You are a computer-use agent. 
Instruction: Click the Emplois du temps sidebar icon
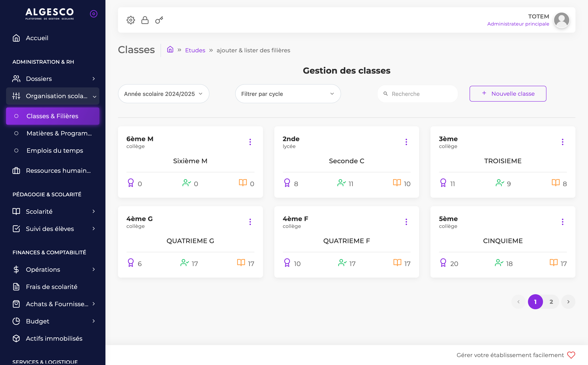(x=16, y=150)
